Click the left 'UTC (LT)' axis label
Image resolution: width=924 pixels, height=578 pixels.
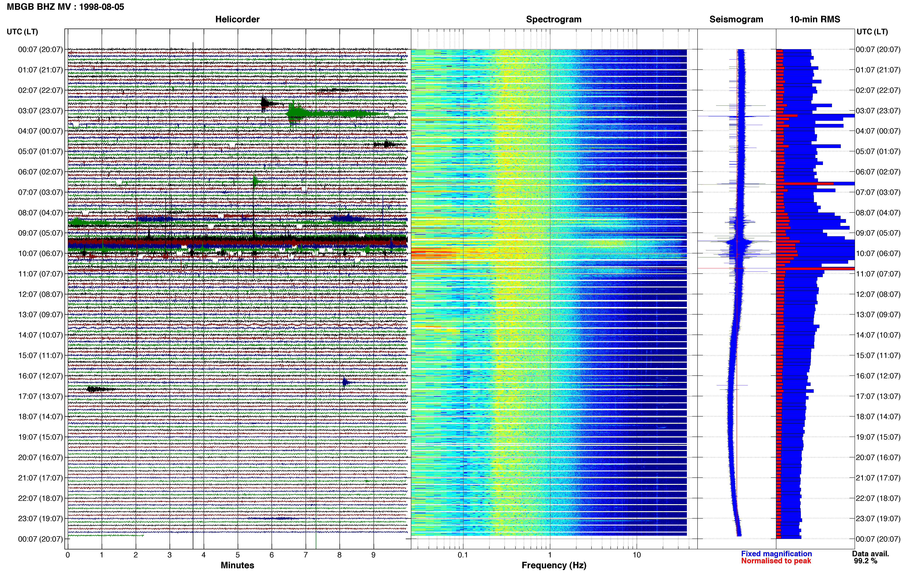(22, 32)
